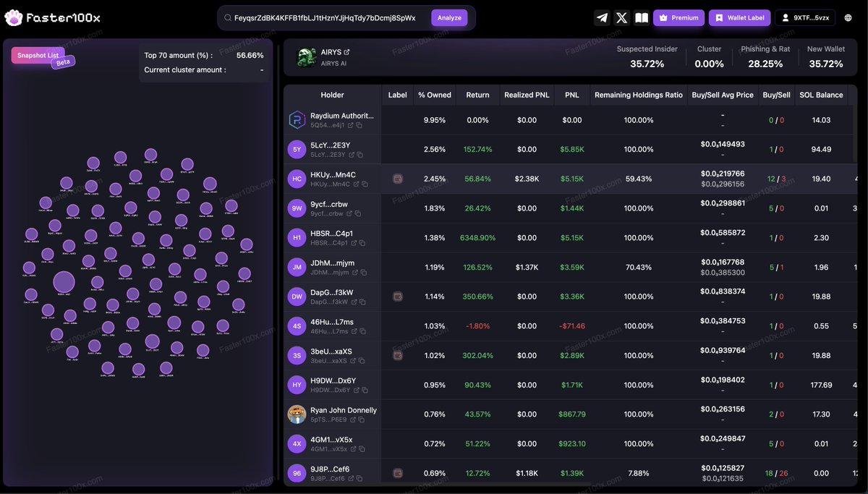Open the X (Twitter) link icon
The image size is (868, 494).
(621, 18)
